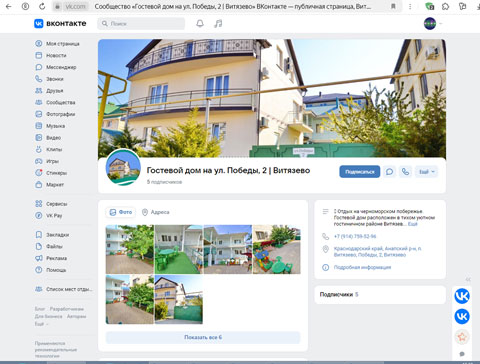Expand footer Ещё dropdown
Viewport: 480px width, 364px height.
tap(41, 324)
